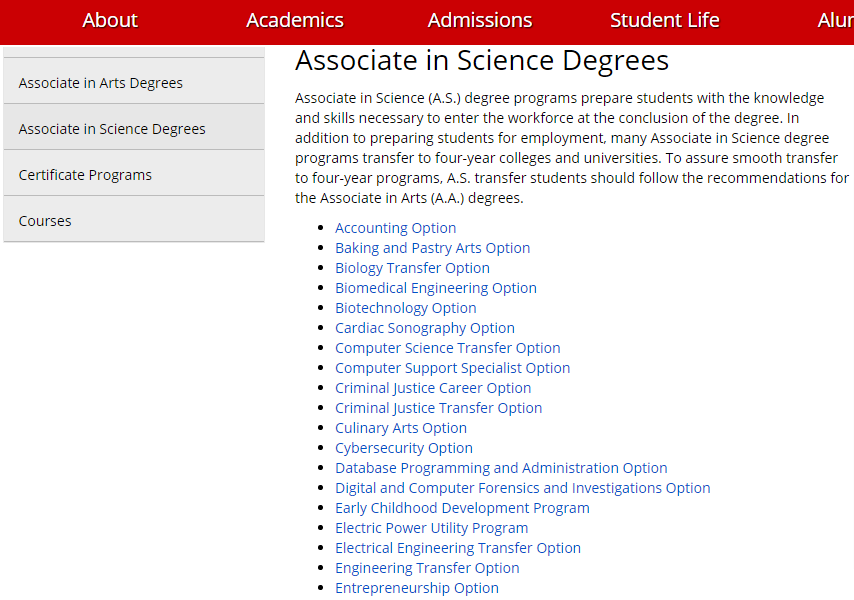Open Computer Science Transfer Option

coord(447,348)
